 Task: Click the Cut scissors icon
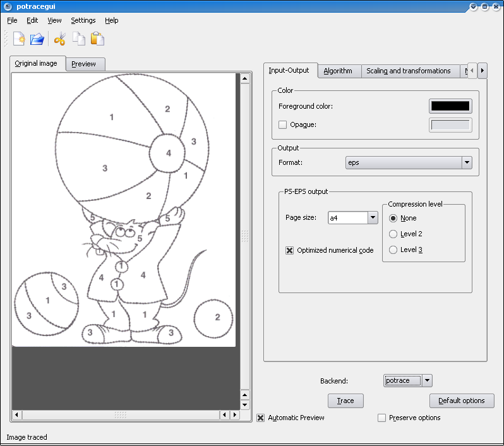point(60,39)
